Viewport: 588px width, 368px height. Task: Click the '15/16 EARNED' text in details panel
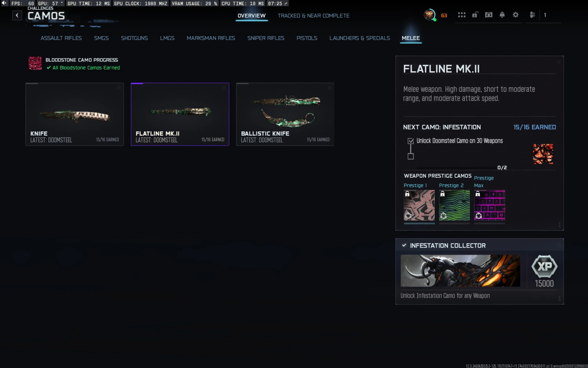pyautogui.click(x=535, y=127)
